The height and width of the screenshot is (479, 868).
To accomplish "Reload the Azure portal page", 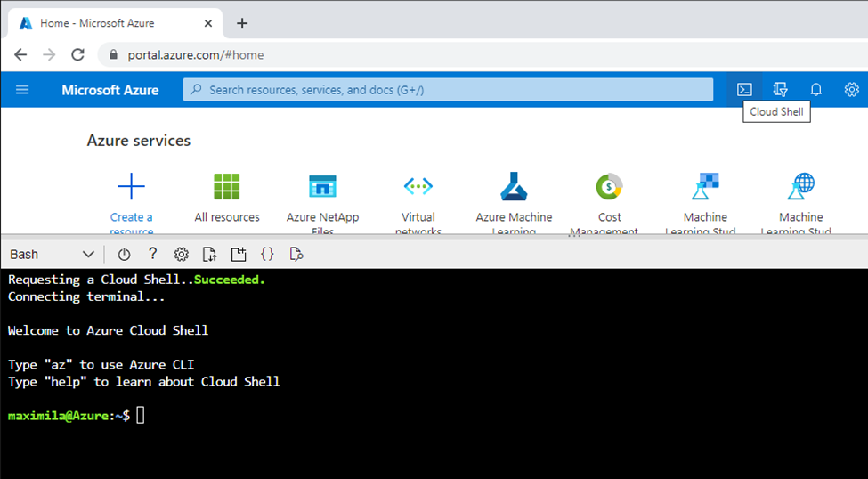I will (78, 54).
